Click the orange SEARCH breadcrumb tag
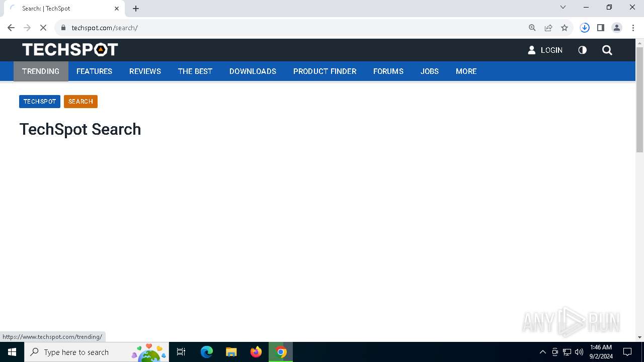 click(x=80, y=102)
